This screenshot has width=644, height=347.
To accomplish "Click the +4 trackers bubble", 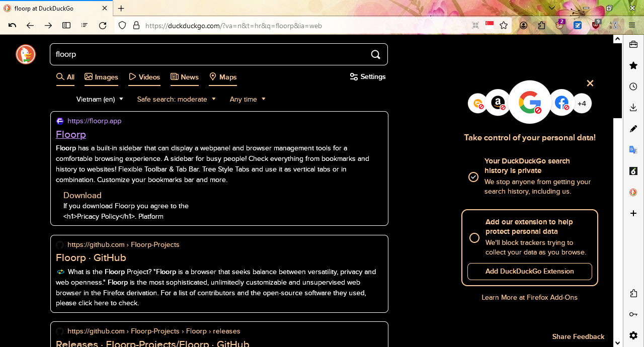I will pyautogui.click(x=582, y=104).
